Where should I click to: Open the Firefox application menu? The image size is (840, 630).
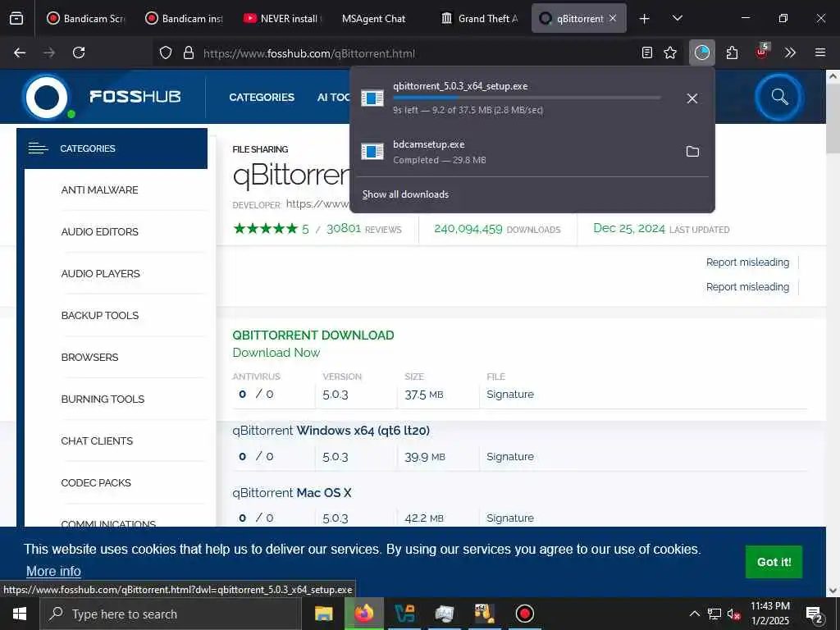(x=820, y=52)
